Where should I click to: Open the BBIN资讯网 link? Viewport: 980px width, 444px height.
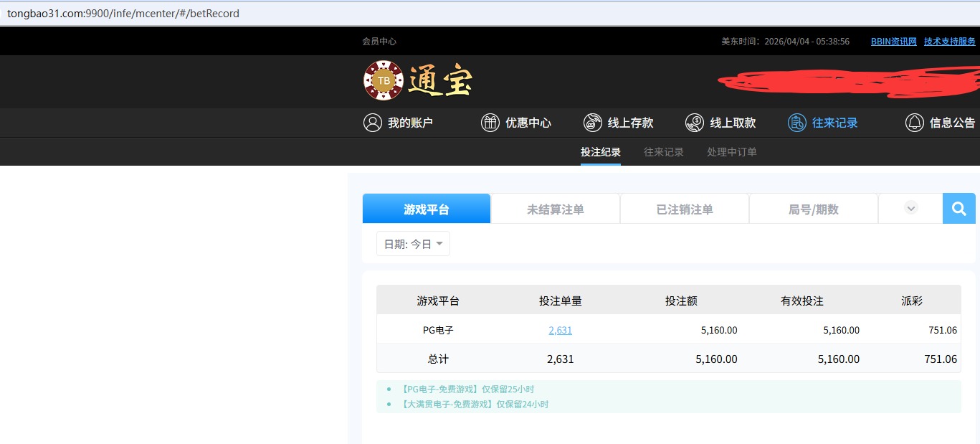(893, 42)
